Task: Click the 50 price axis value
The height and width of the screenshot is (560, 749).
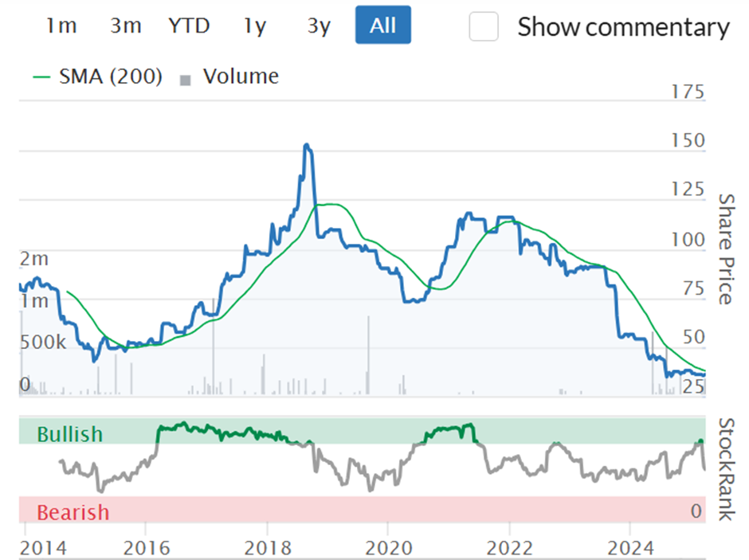Action: (693, 337)
